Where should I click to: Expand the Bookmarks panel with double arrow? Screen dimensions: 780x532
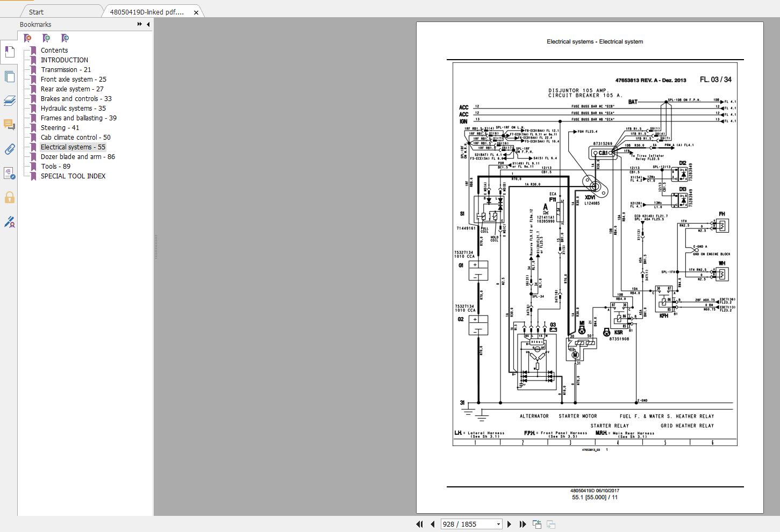coord(140,24)
